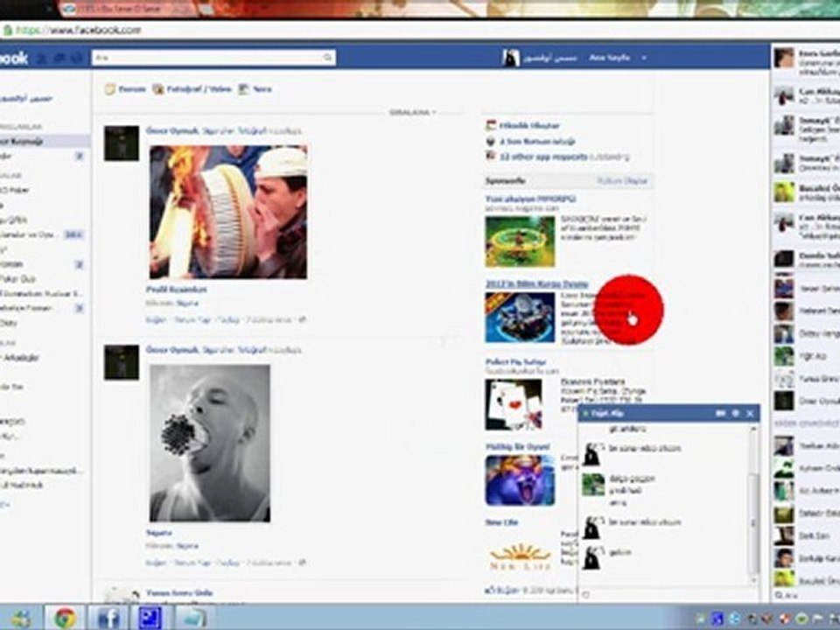Click the Fotoğraf / Video camera icon
Viewport: 840px width, 630px height.
coord(158,89)
